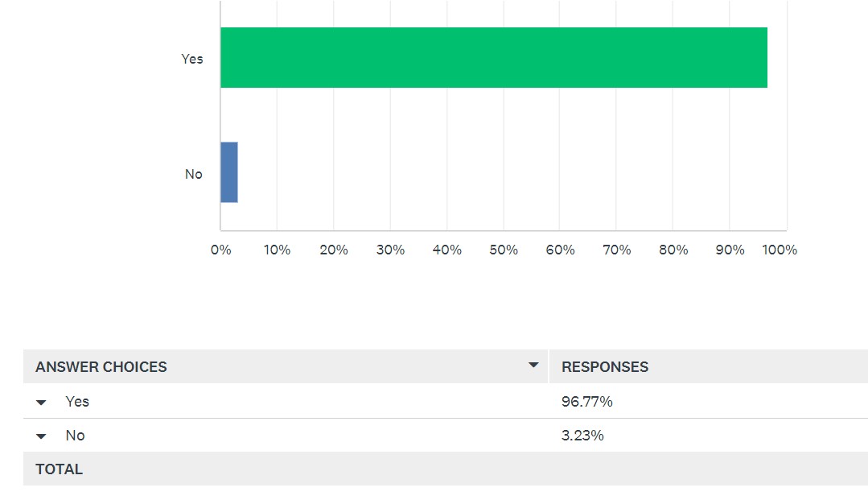Screen dimensions: 868x500
Task: Click the Yes answer choice in table
Action: 77,401
